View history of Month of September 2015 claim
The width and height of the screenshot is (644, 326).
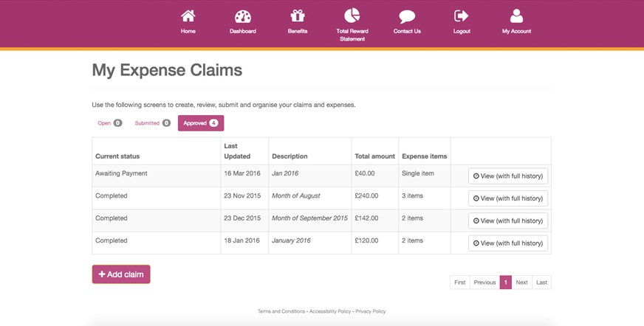coord(508,221)
